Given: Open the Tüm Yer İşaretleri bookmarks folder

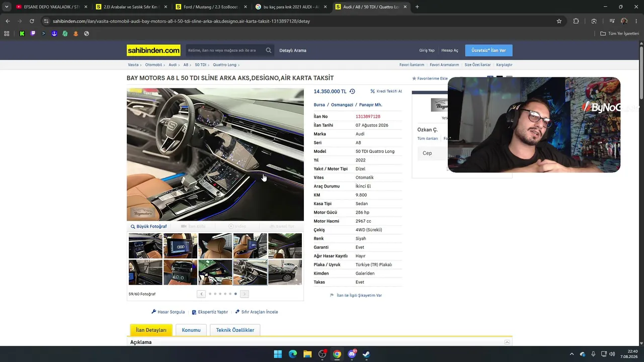Looking at the screenshot, I should (x=619, y=34).
